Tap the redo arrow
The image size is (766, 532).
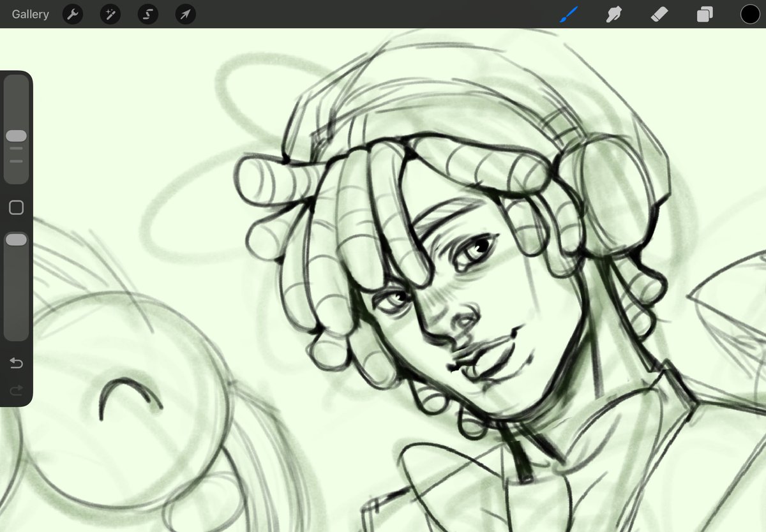tap(17, 390)
